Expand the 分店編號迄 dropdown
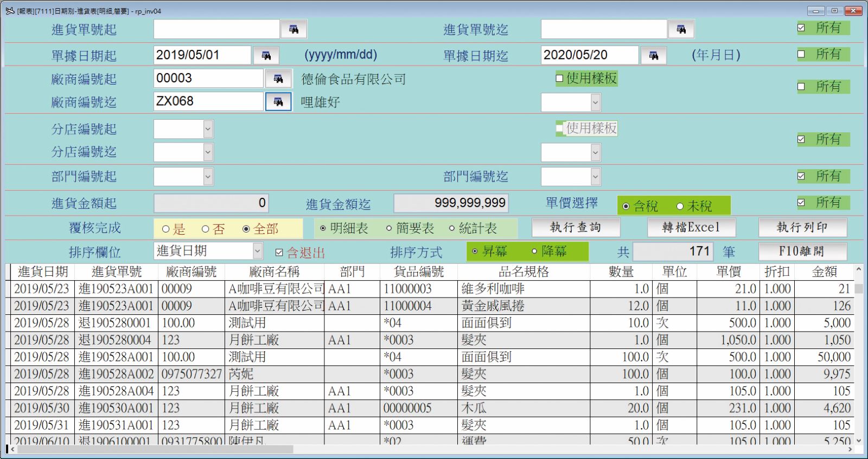Image resolution: width=868 pixels, height=459 pixels. (x=208, y=152)
